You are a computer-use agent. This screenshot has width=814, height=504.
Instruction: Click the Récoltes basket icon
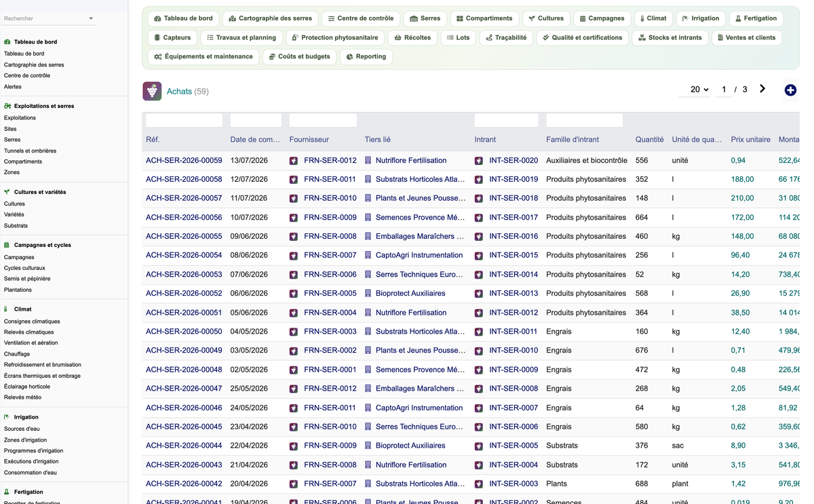tap(398, 37)
